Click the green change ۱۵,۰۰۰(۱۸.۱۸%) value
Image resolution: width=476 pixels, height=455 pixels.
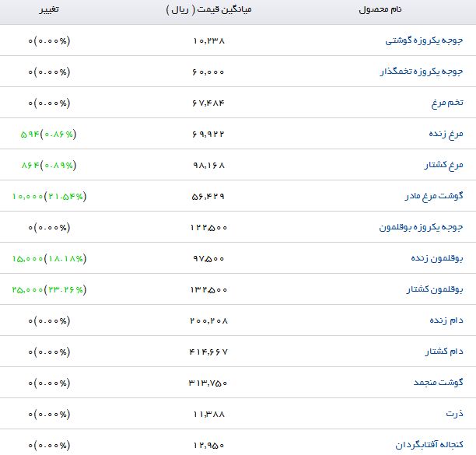pos(50,259)
